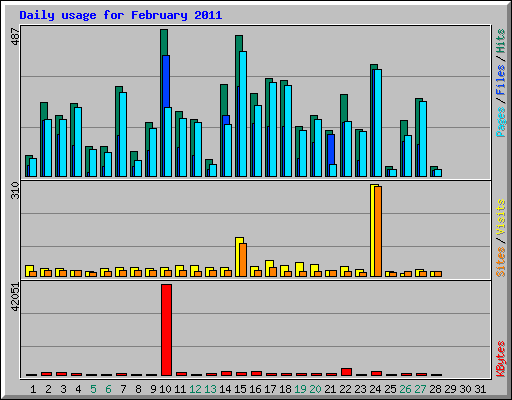Click the y-axis value 487
Screen dimensions: 512x400
[15, 36]
